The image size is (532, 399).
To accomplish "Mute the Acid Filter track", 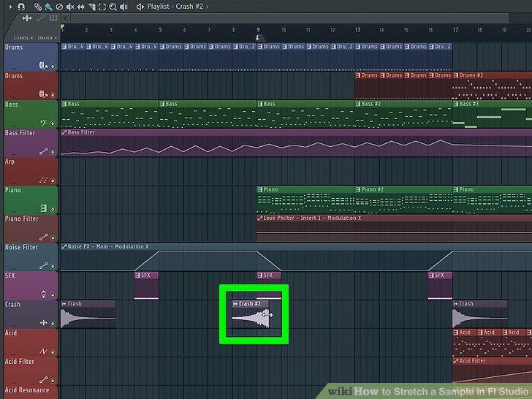I will point(53,380).
